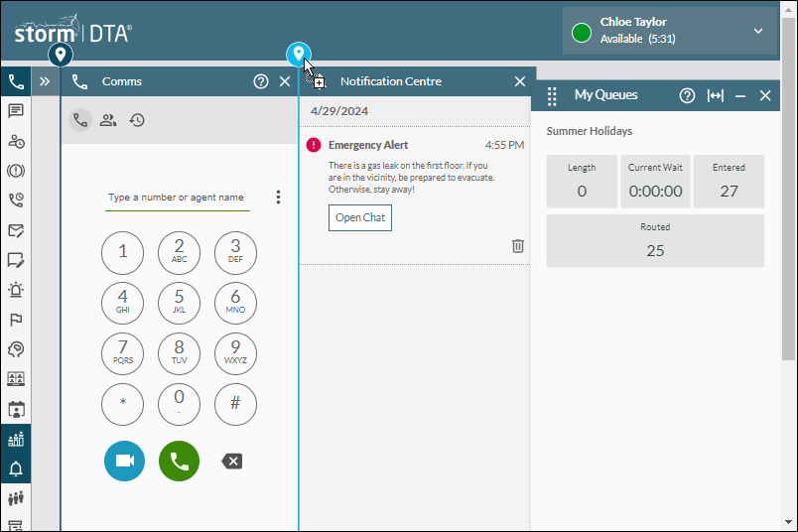Delete the Emergency Alert with the trash icon
The width and height of the screenshot is (798, 532).
(x=517, y=246)
